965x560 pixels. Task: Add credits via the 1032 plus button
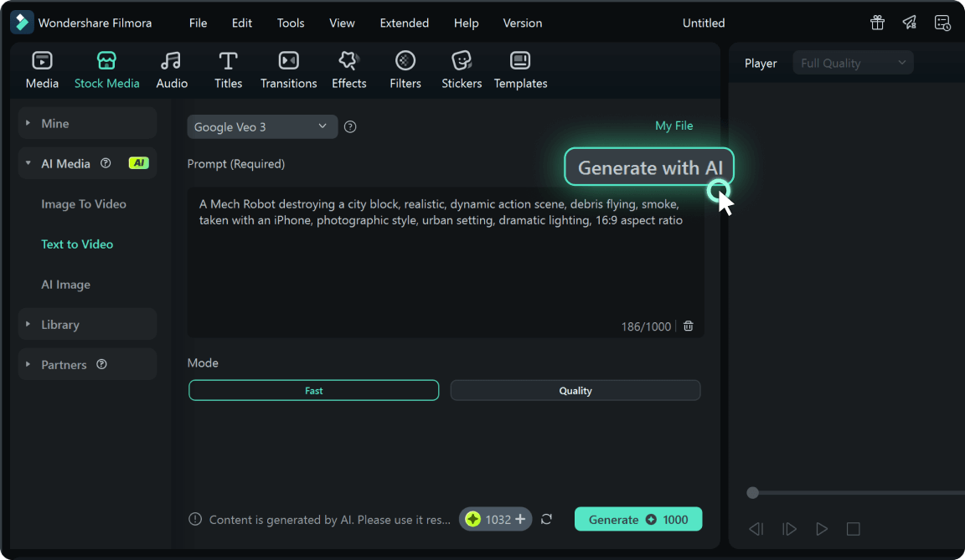[521, 520]
